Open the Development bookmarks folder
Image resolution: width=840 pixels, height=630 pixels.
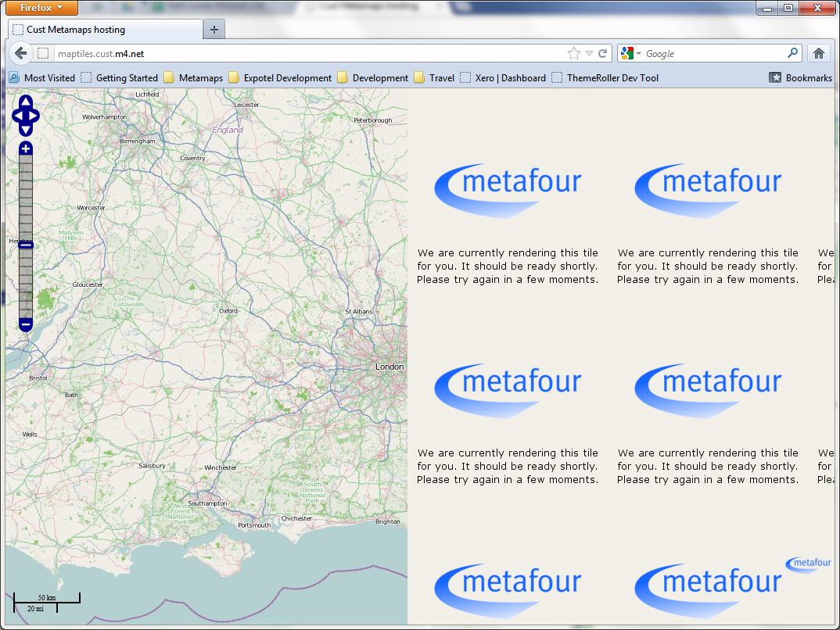(x=373, y=77)
